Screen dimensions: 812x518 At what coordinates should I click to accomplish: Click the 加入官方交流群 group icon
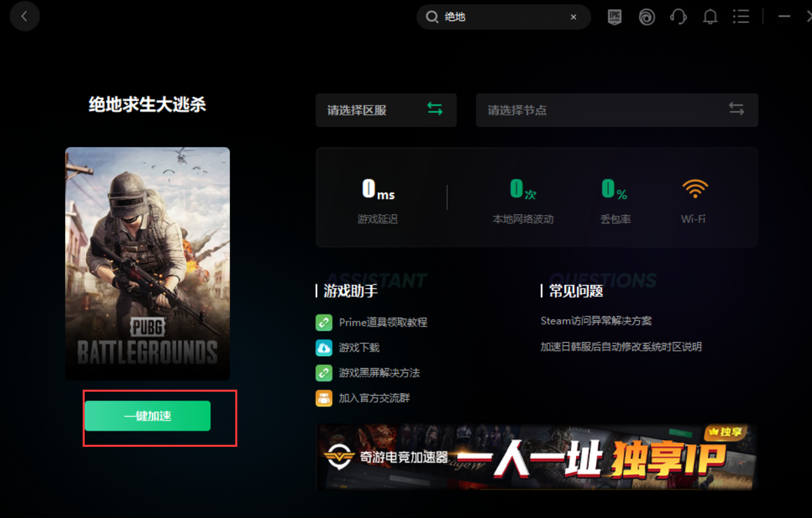324,398
